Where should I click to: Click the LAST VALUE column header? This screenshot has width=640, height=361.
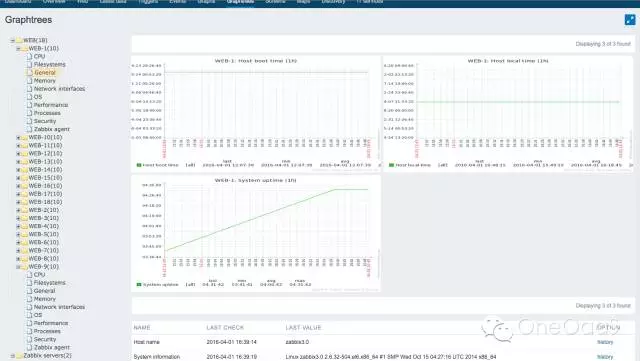[303, 328]
